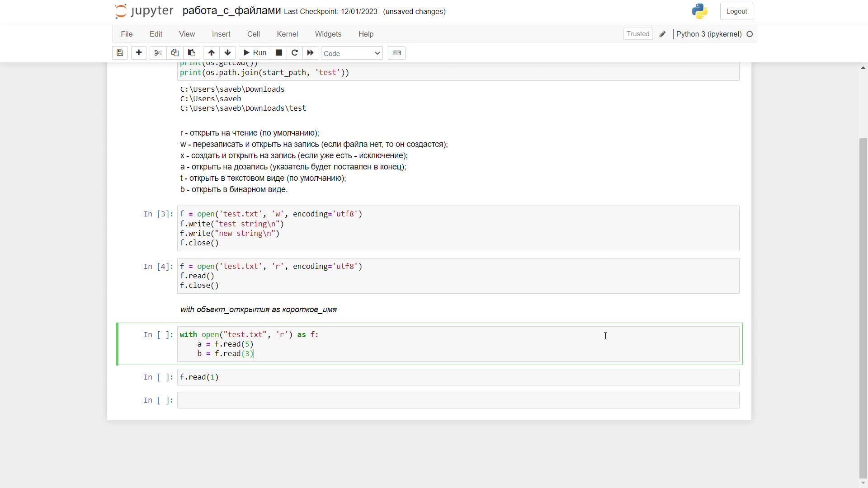The height and width of the screenshot is (488, 868).
Task: Open the Widgets menu
Action: [x=328, y=34]
